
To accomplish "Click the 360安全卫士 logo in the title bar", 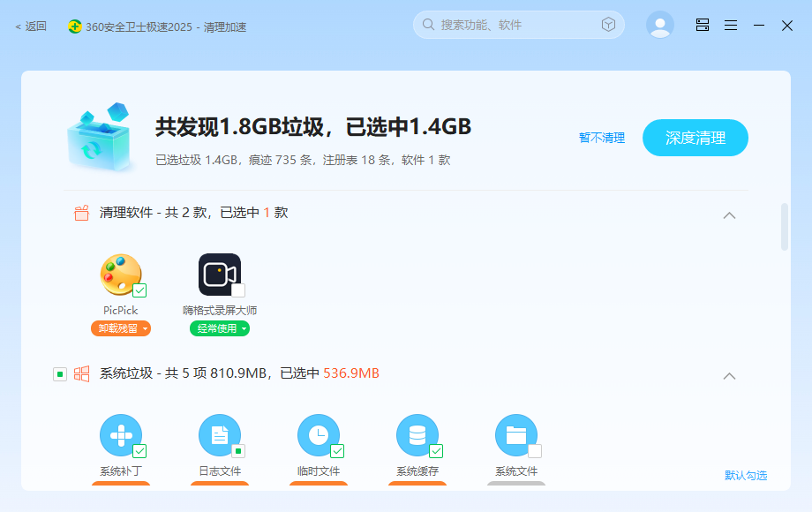I will coord(77,26).
